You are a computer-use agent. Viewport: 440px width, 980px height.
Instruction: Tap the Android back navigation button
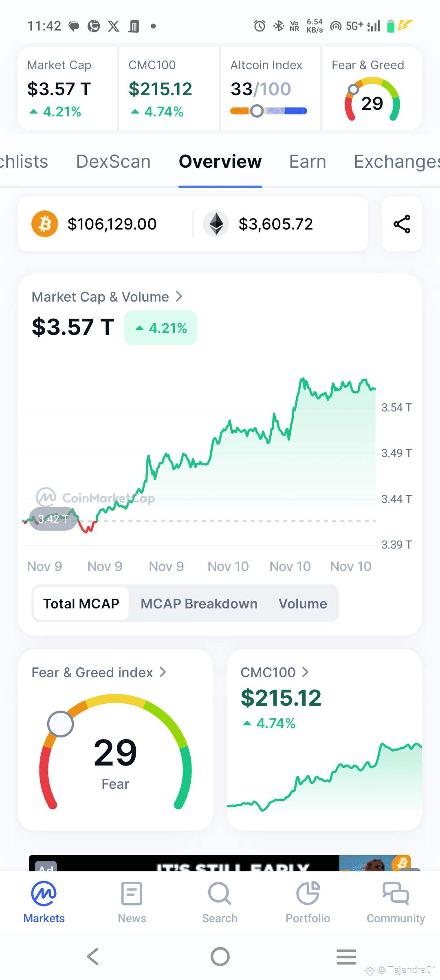pyautogui.click(x=93, y=956)
